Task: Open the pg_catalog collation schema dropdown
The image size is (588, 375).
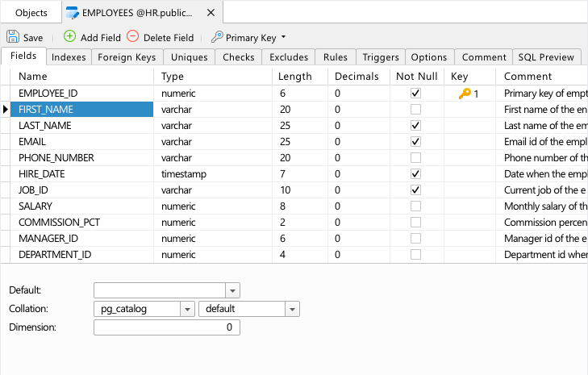Action: click(x=187, y=310)
